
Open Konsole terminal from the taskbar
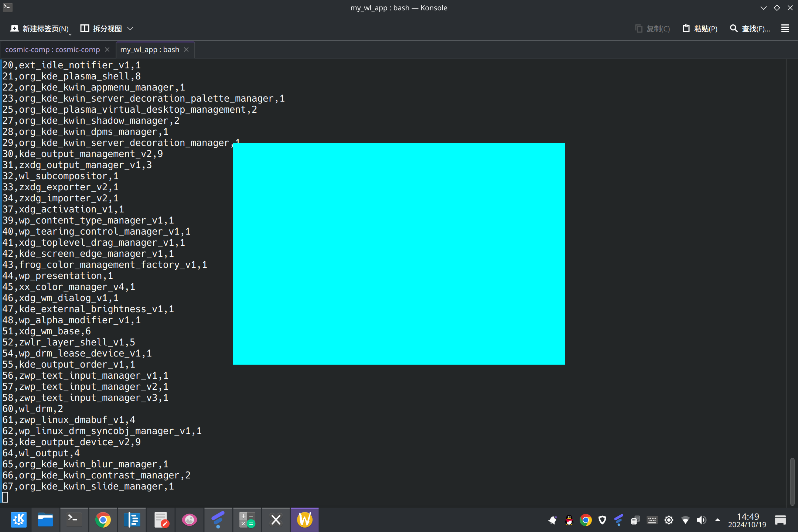[74, 520]
